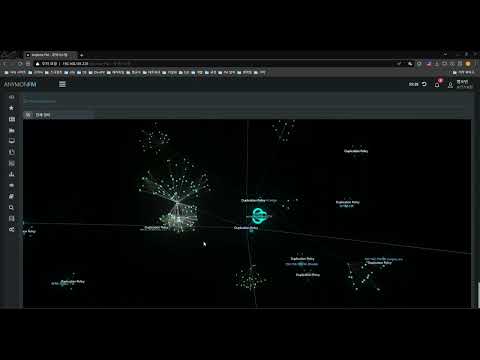
Task: Open the clock history sidebar icon
Action: coord(12,152)
